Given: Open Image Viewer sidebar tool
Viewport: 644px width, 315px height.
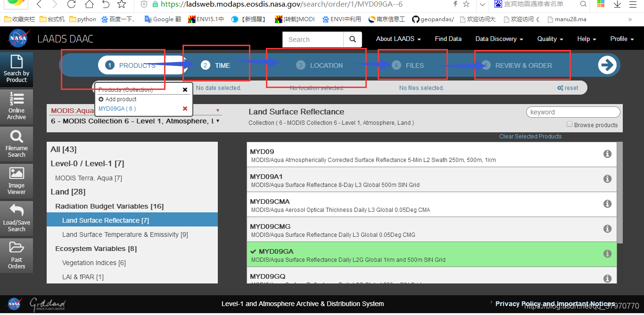Looking at the screenshot, I should pos(17,181).
